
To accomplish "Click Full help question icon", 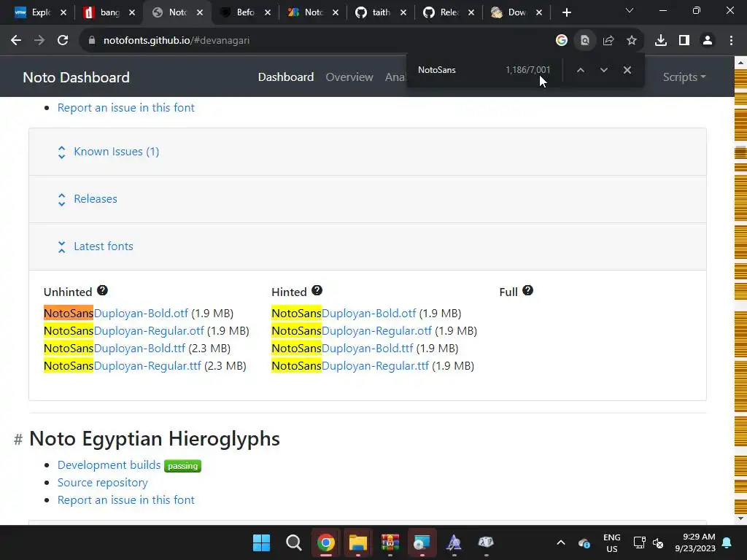I will pyautogui.click(x=527, y=290).
